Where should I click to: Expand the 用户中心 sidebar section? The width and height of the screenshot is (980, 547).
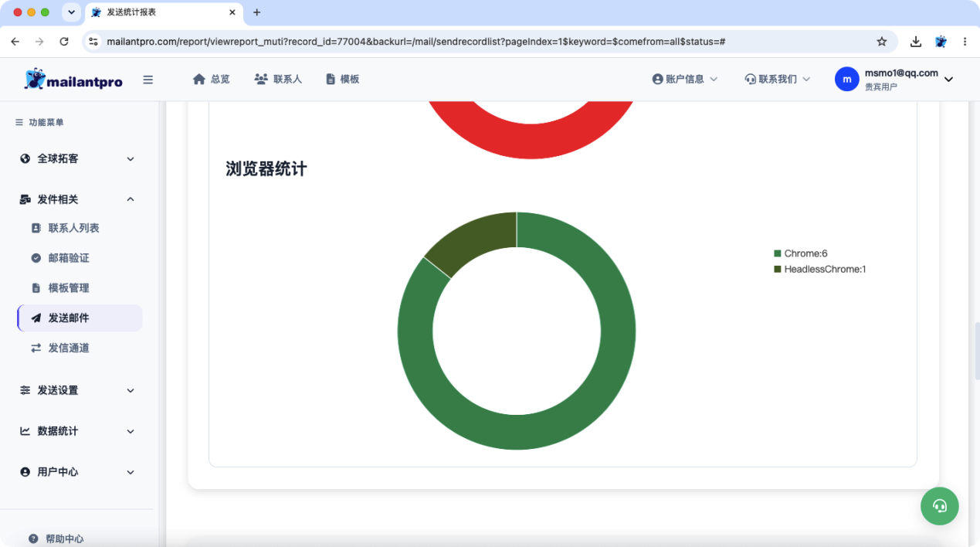[x=77, y=472]
